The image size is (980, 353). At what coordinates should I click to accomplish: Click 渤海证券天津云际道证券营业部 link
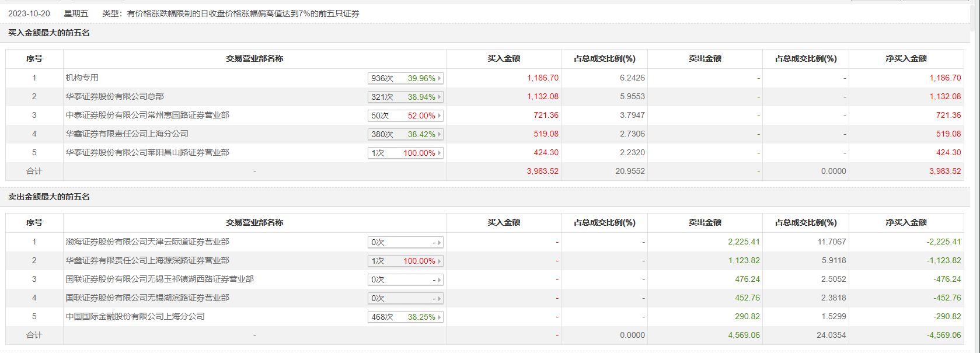(x=148, y=242)
